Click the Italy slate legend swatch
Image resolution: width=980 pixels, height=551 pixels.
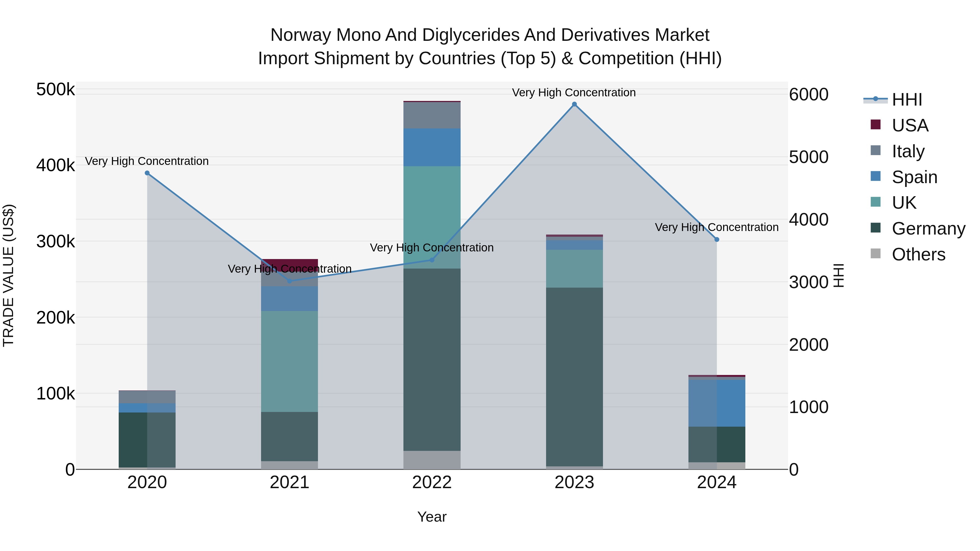click(x=875, y=150)
